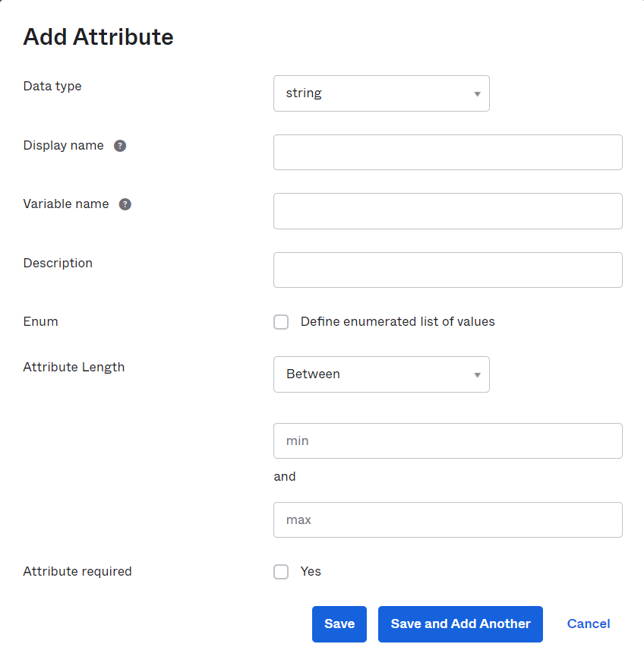
Task: Click the arrow on the Attribute Length selector
Action: tap(477, 375)
